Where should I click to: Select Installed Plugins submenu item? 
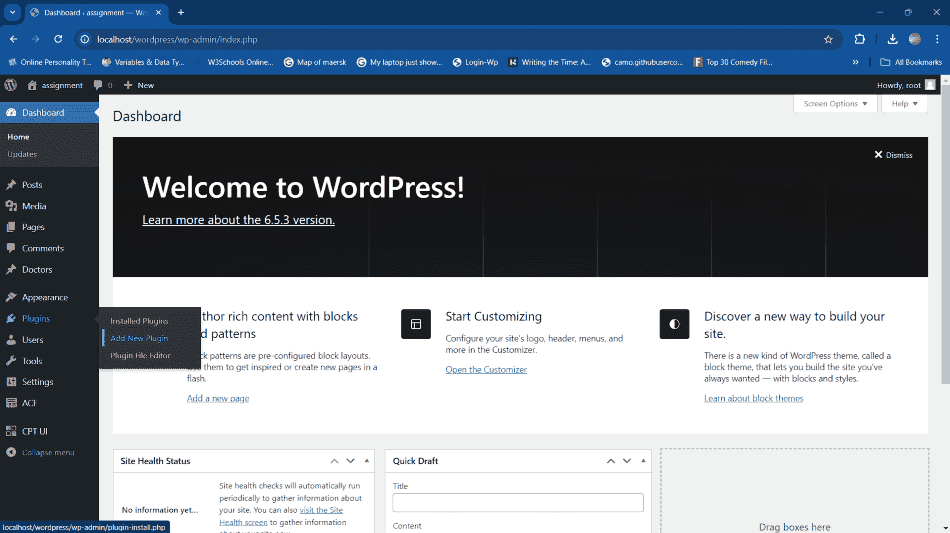tap(139, 321)
